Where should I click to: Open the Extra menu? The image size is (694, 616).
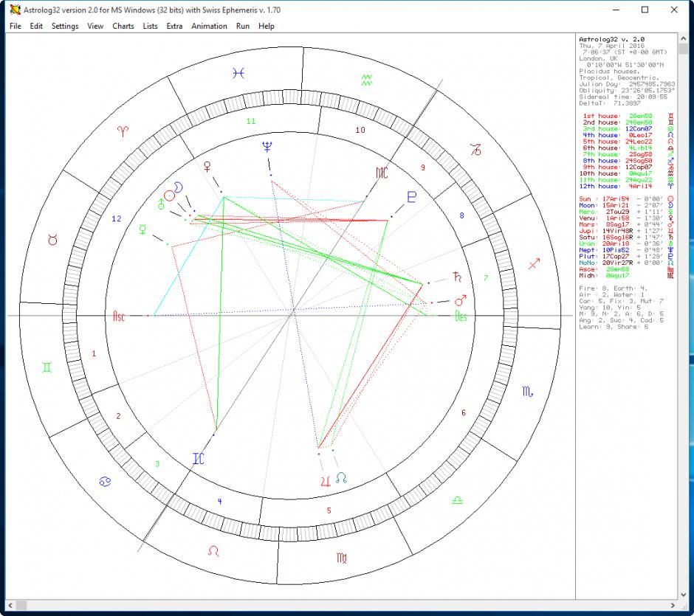(174, 26)
